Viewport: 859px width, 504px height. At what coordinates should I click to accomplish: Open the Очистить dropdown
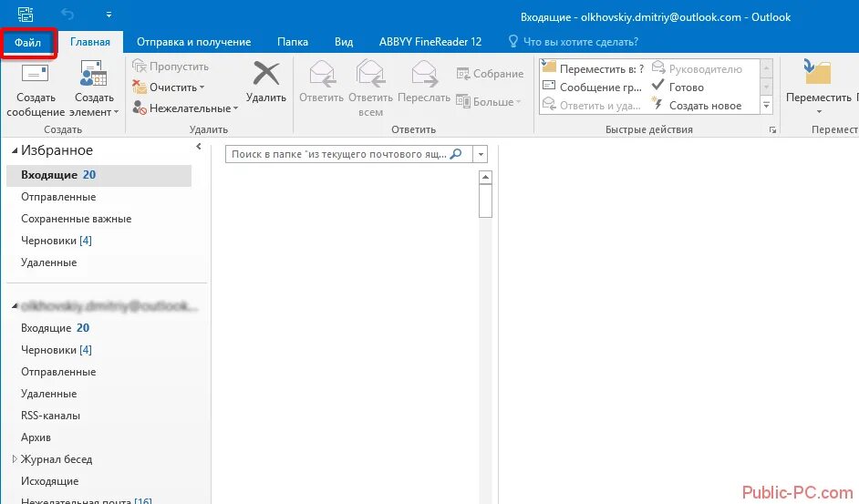(170, 87)
